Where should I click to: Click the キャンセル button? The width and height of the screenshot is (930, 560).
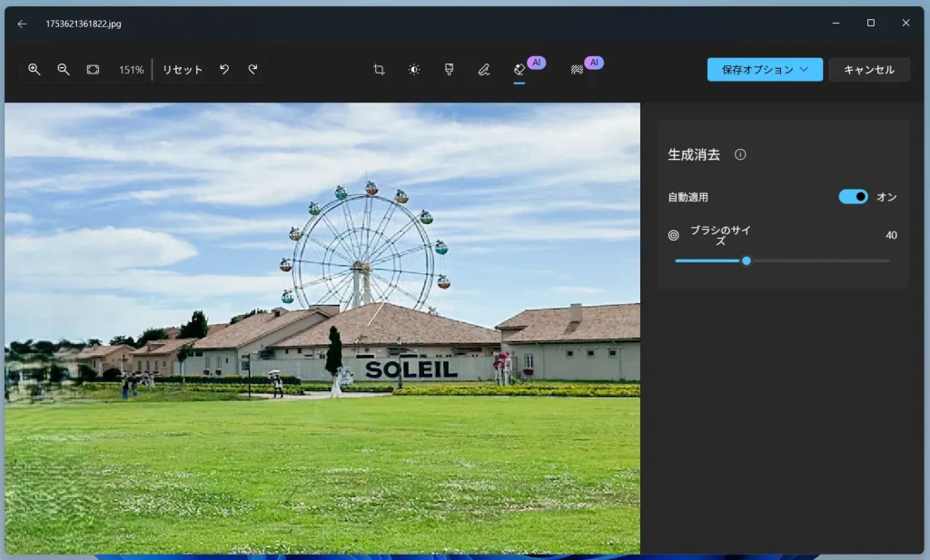(x=869, y=69)
